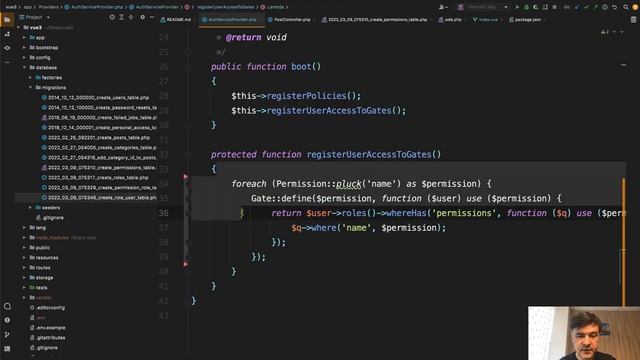Open the Project tool window sidebar icon

point(7,19)
